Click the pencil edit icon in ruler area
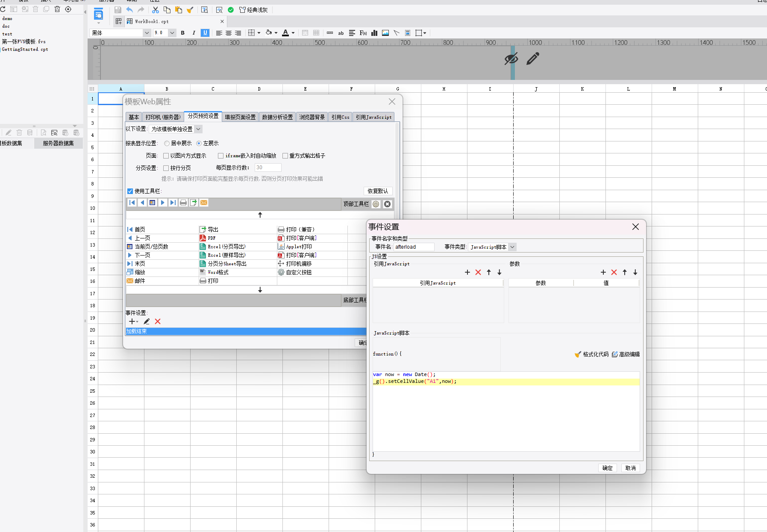The width and height of the screenshot is (767, 532). click(533, 59)
